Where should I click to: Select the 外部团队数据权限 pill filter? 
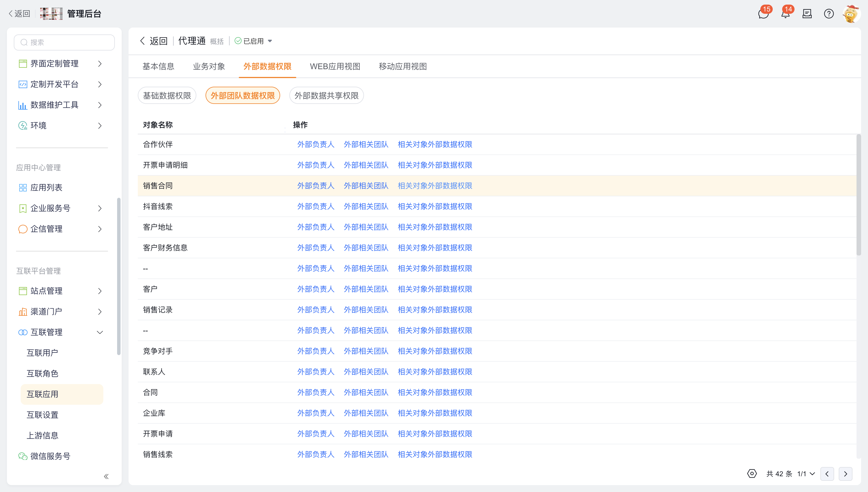[x=243, y=96]
